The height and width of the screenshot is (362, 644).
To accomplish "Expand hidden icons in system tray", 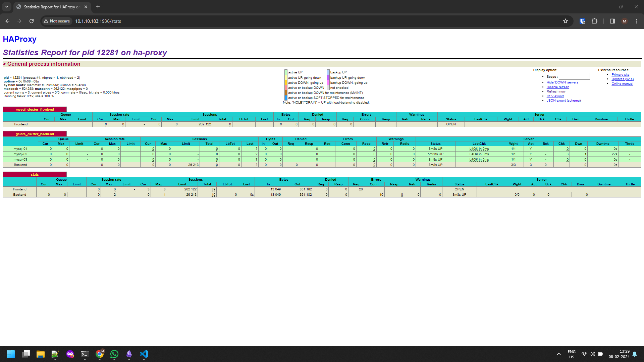I will 559,354.
